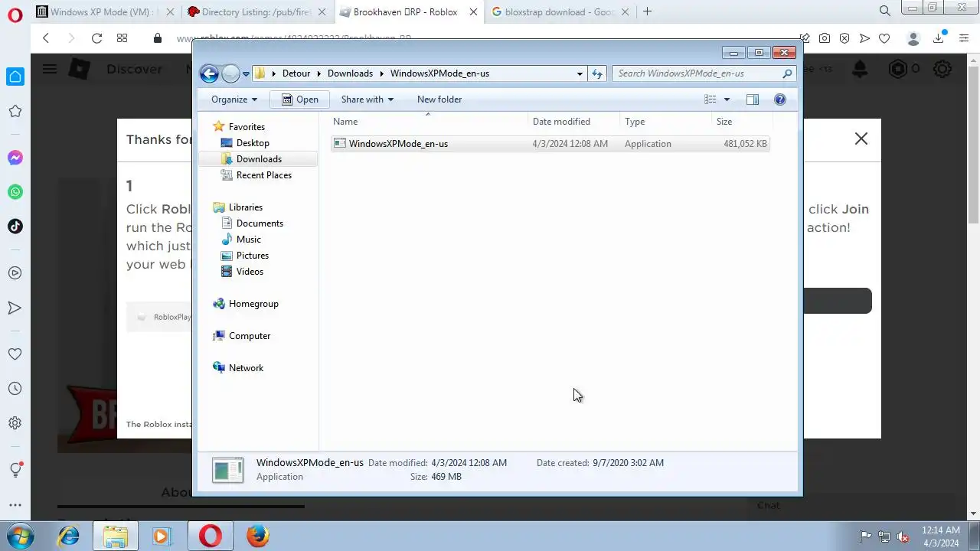Reload the Roblox page

click(x=96, y=38)
